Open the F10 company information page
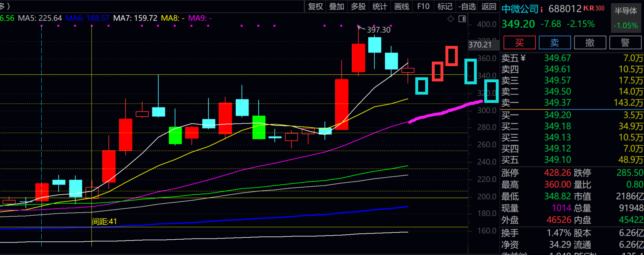 pyautogui.click(x=423, y=6)
